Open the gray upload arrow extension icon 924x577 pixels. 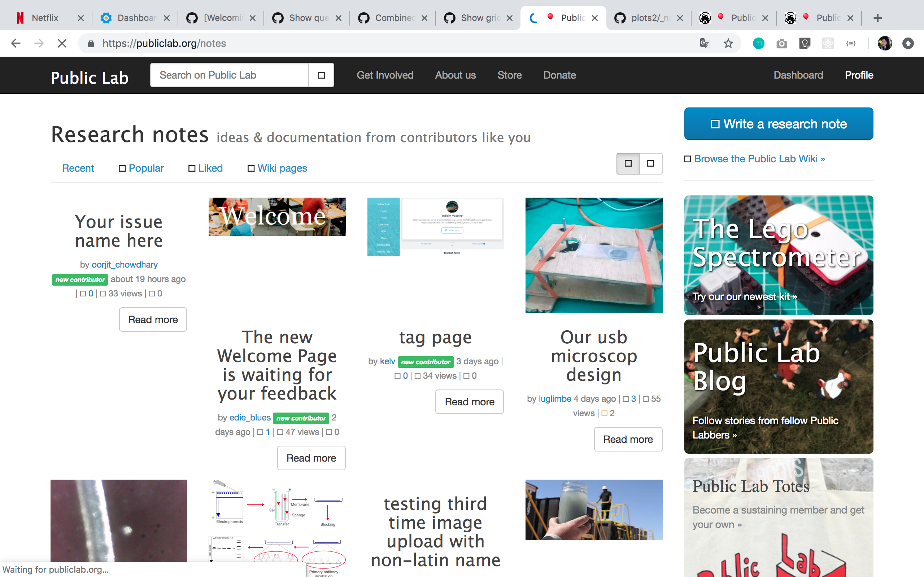tap(908, 43)
